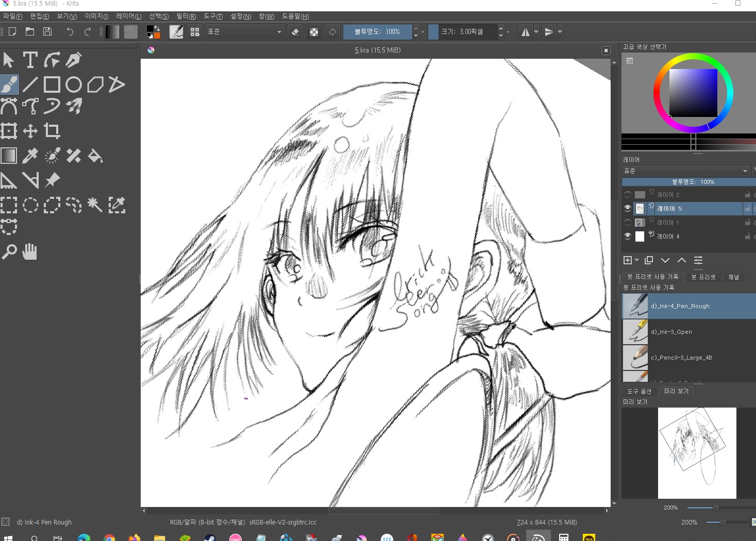Select the Ellipse shape tool
This screenshot has width=756, height=541.
(x=74, y=84)
